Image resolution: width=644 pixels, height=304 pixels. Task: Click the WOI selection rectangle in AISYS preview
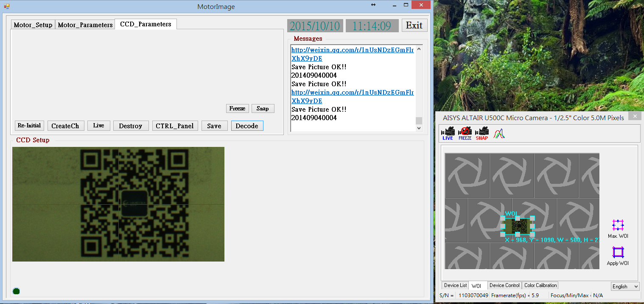[x=518, y=226]
